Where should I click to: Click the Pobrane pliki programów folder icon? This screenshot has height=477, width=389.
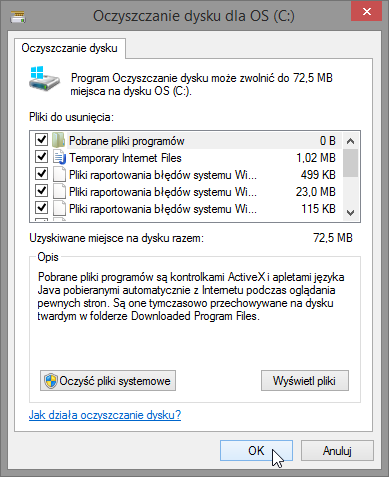pyautogui.click(x=59, y=140)
